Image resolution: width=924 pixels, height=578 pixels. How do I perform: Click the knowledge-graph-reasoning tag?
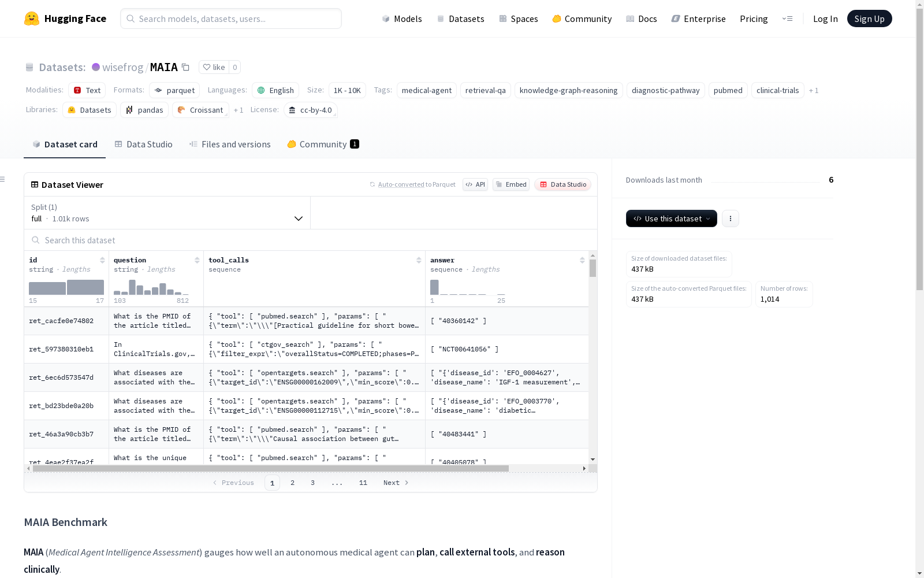click(x=569, y=90)
